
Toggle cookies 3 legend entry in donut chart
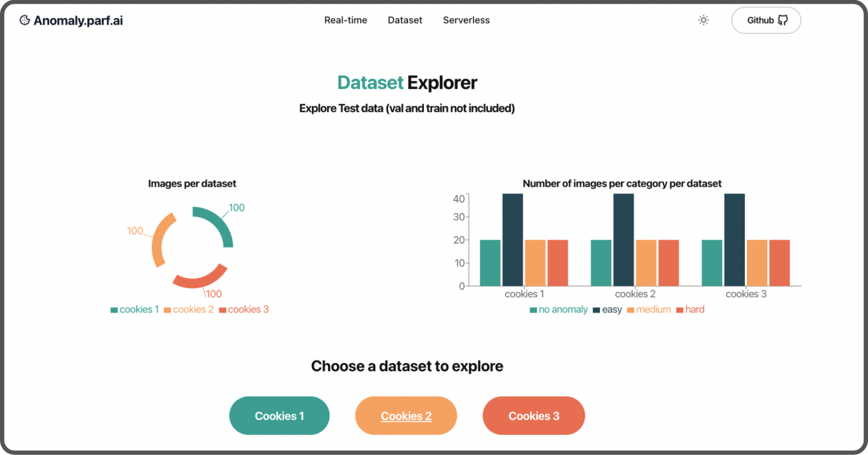click(x=244, y=309)
